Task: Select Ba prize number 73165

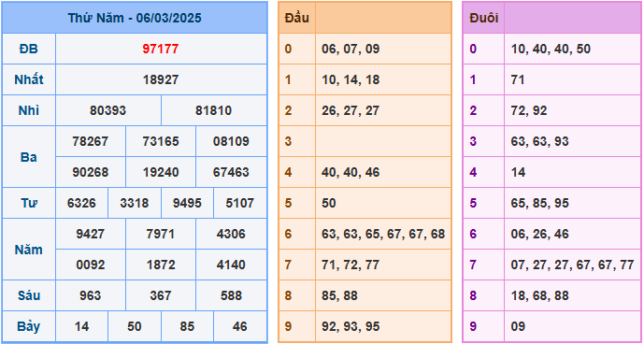Action: point(161,141)
